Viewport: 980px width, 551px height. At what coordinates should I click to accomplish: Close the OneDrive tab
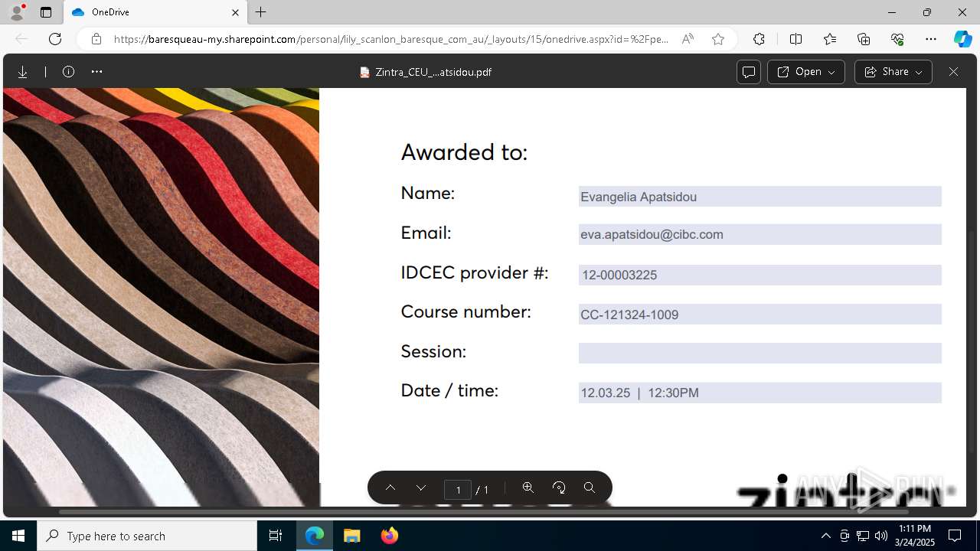[235, 12]
